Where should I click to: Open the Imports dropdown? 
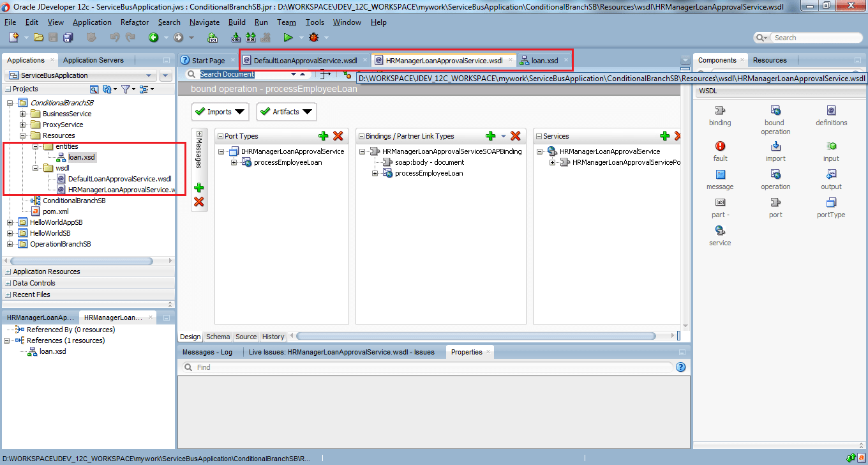(220, 111)
